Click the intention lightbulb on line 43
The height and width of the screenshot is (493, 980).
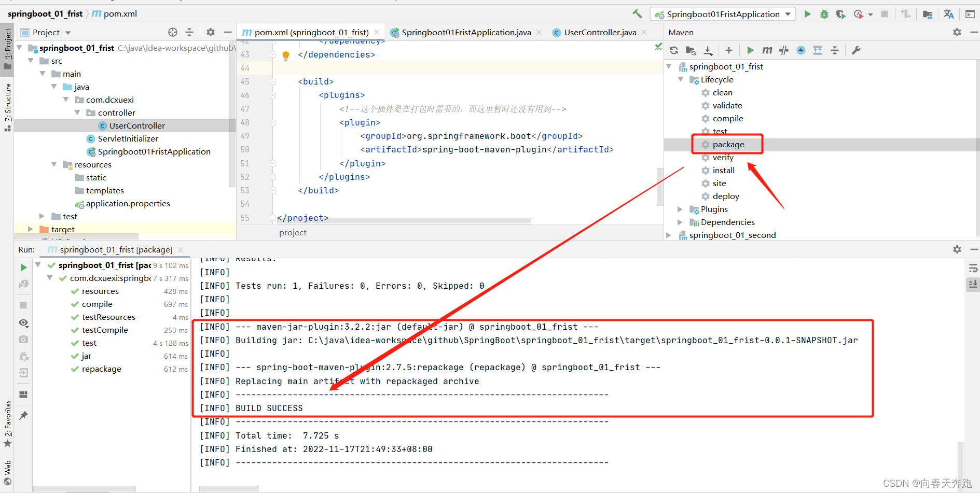click(285, 55)
